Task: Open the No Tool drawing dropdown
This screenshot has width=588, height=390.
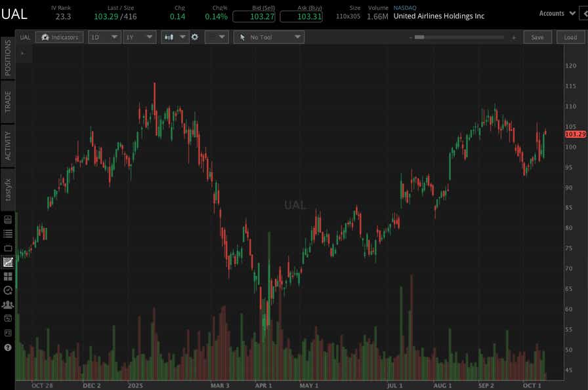Action: click(269, 37)
